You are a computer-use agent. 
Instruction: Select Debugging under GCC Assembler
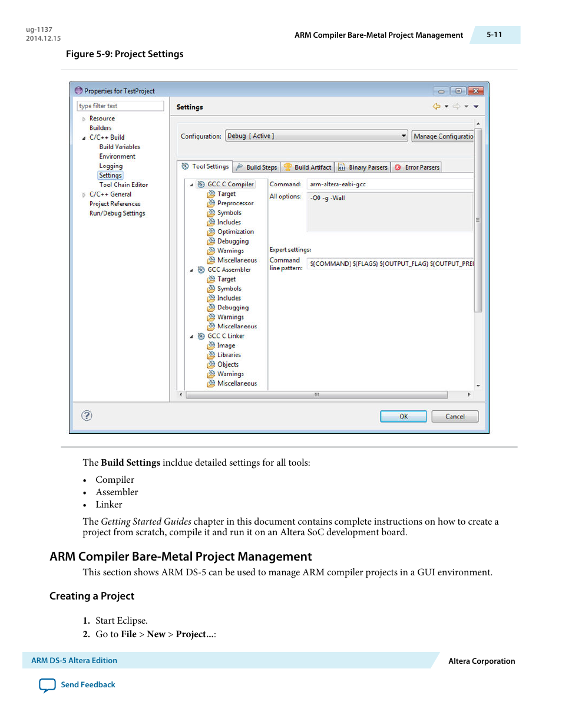coord(233,308)
